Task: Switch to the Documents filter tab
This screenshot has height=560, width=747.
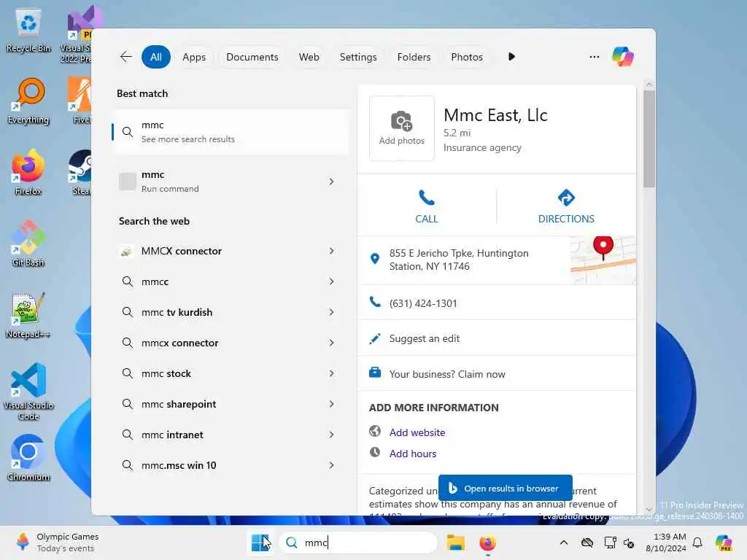Action: (x=252, y=57)
